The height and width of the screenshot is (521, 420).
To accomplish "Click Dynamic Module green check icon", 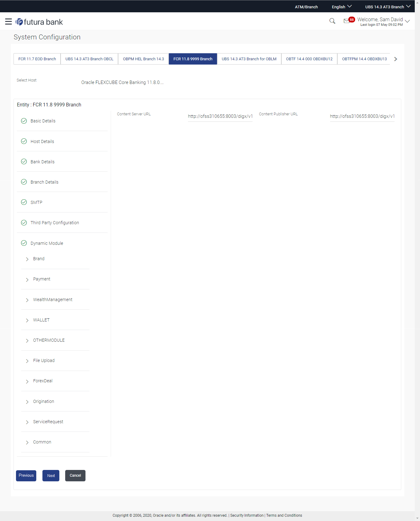I will [x=24, y=243].
